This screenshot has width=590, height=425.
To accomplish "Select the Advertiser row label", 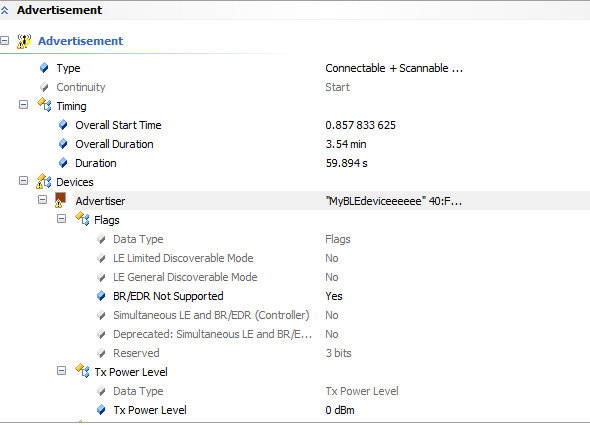I will [100, 201].
